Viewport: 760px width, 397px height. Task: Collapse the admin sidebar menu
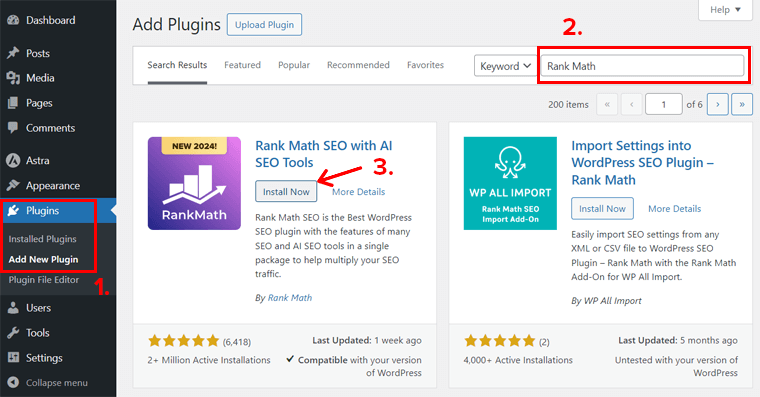(x=57, y=383)
